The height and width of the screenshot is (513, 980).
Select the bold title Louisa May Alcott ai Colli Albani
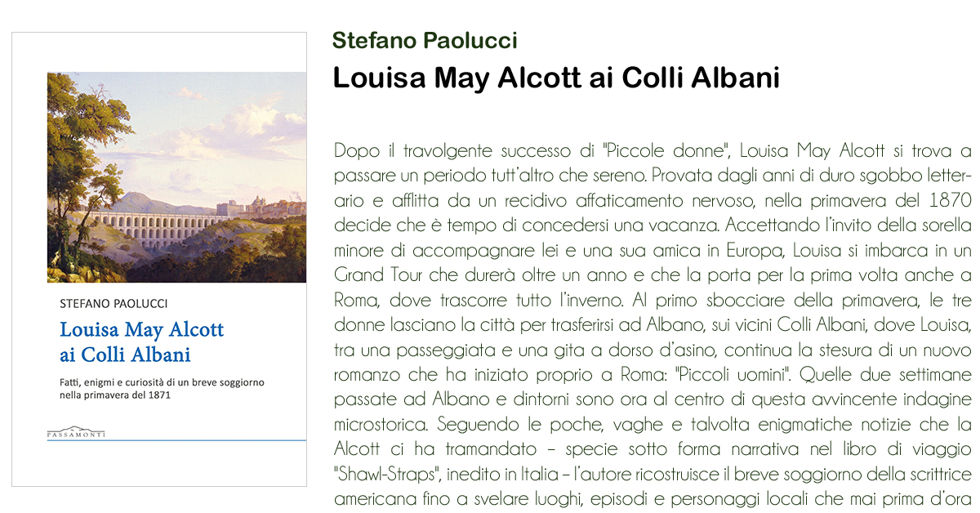pyautogui.click(x=556, y=78)
